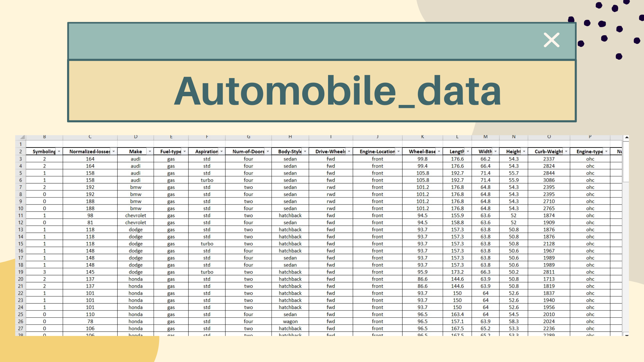Image resolution: width=644 pixels, height=362 pixels.
Task: Select column O header
Action: (x=549, y=137)
